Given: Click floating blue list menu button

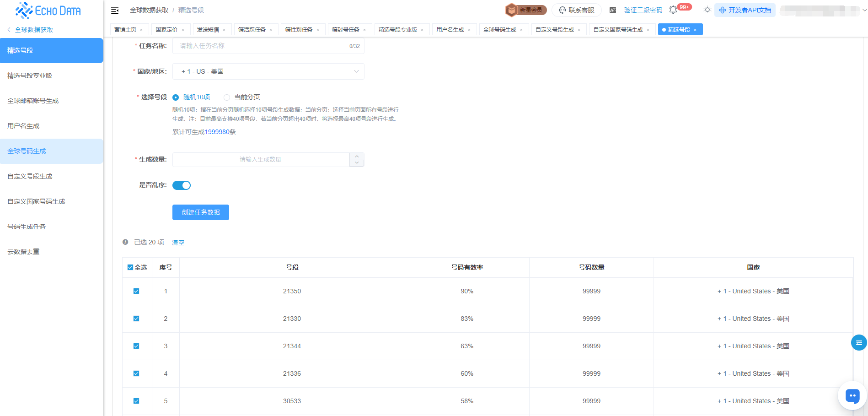Looking at the screenshot, I should (859, 342).
